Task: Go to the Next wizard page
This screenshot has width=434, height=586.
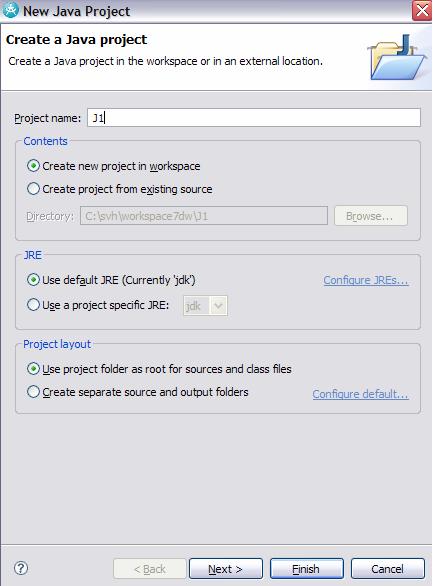Action: [226, 569]
